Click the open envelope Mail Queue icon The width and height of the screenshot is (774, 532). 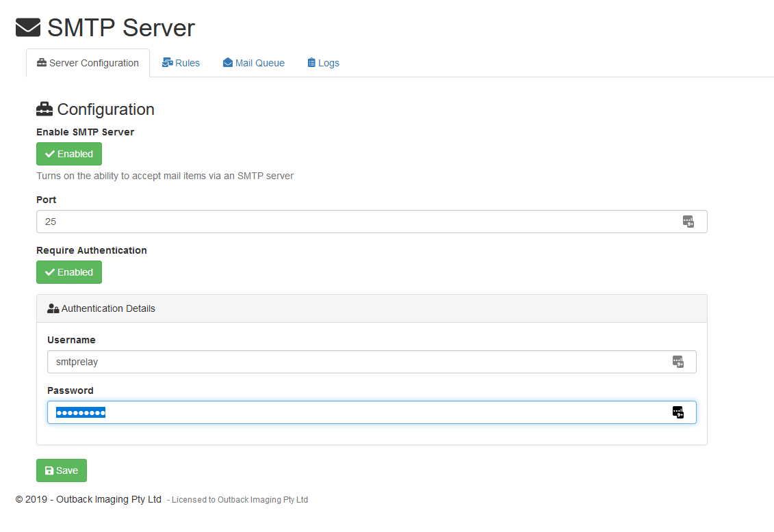pyautogui.click(x=228, y=63)
